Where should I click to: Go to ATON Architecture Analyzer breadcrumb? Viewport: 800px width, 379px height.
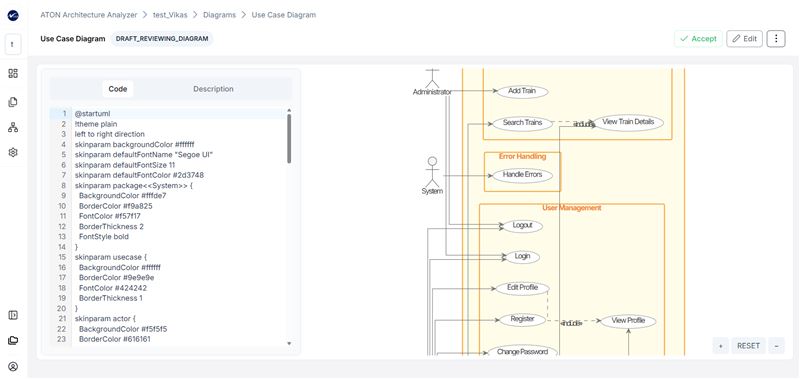point(89,15)
